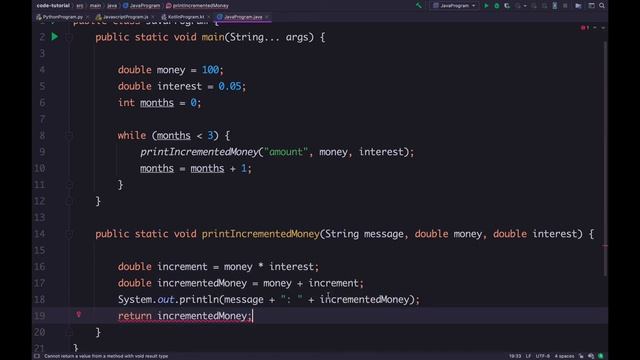This screenshot has height=360, width=640.
Task: Click the error count indicator at editor top right
Action: point(585,27)
